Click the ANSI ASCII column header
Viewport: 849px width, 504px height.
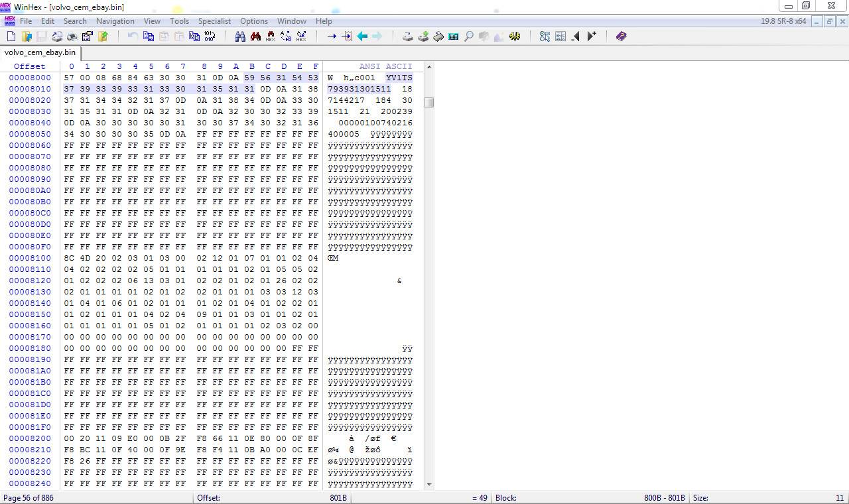pos(385,66)
